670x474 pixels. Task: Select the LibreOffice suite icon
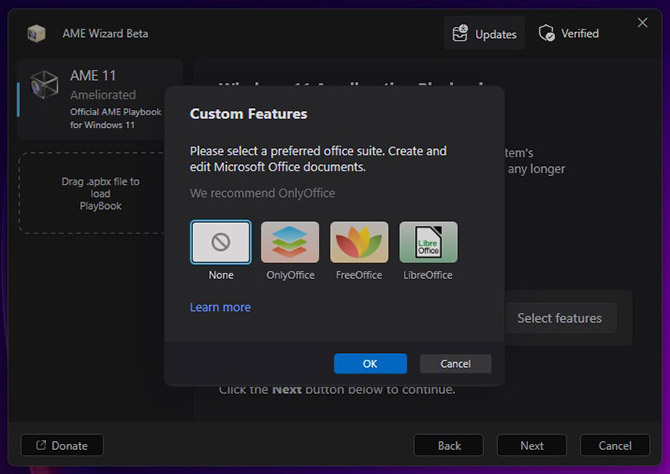(428, 242)
